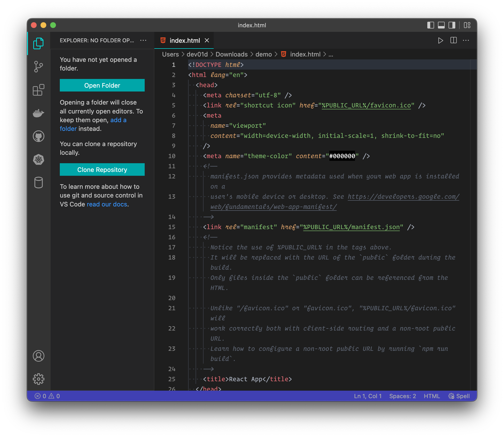Open the Kubernetes sidebar panel

[x=39, y=160]
